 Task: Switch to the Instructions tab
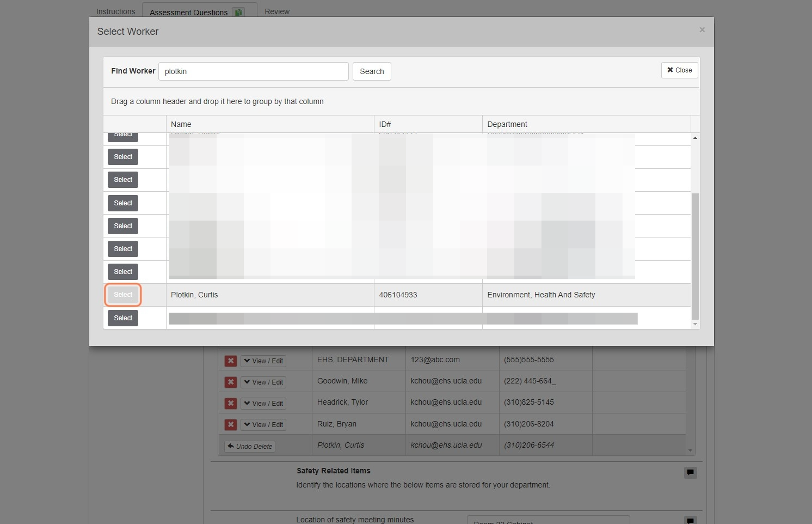115,11
